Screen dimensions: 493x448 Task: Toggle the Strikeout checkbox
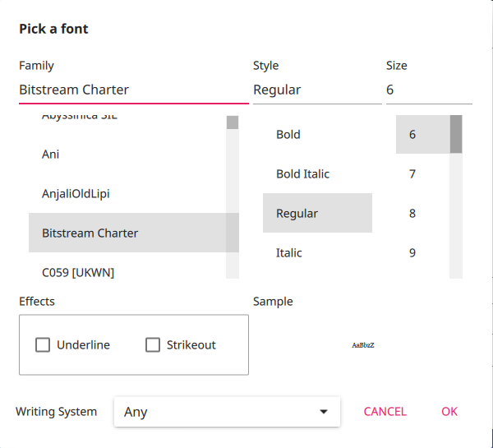pyautogui.click(x=153, y=345)
